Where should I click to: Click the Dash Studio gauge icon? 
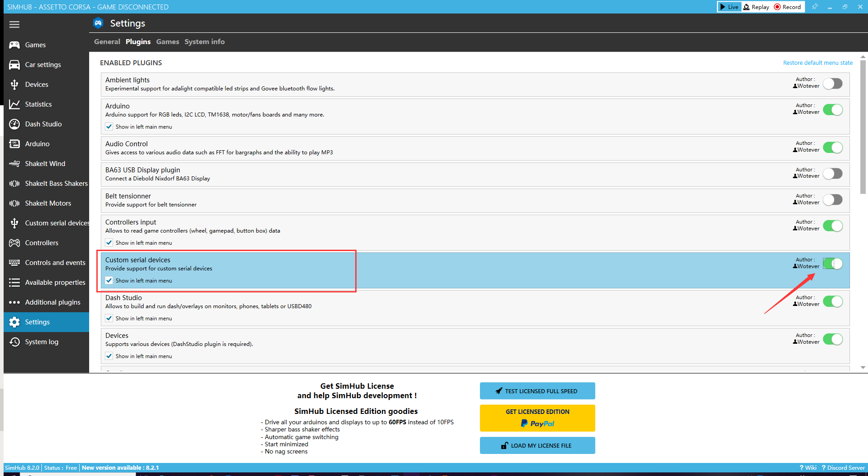[x=14, y=124]
